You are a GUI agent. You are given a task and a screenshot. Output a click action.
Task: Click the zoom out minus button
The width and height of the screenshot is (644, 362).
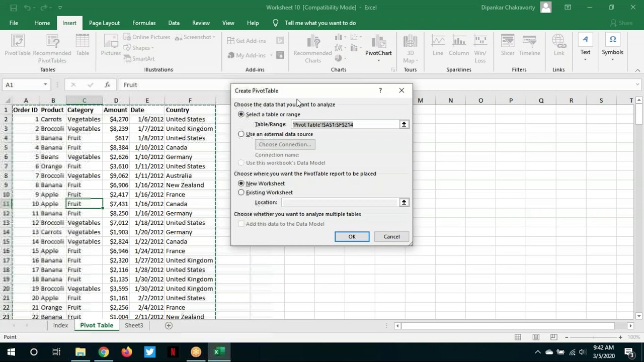click(567, 337)
